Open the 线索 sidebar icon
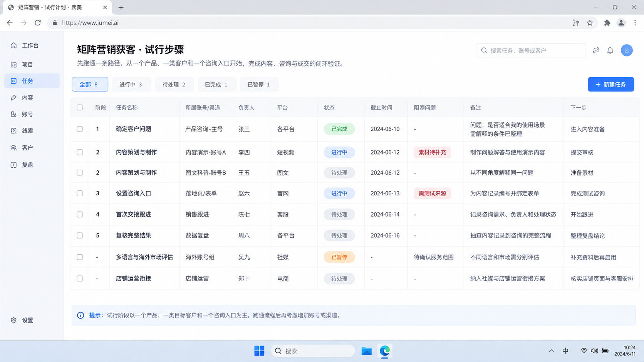The height and width of the screenshot is (362, 644). tap(13, 131)
